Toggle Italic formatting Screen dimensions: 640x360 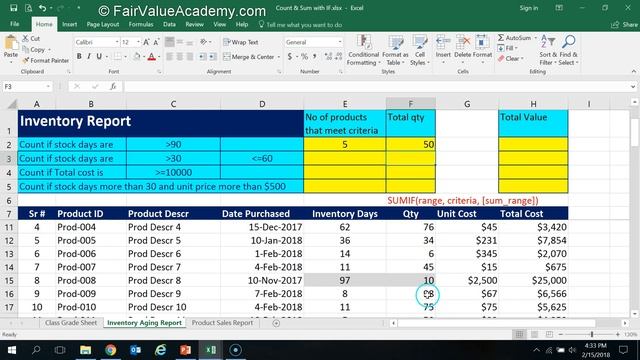tap(89, 56)
